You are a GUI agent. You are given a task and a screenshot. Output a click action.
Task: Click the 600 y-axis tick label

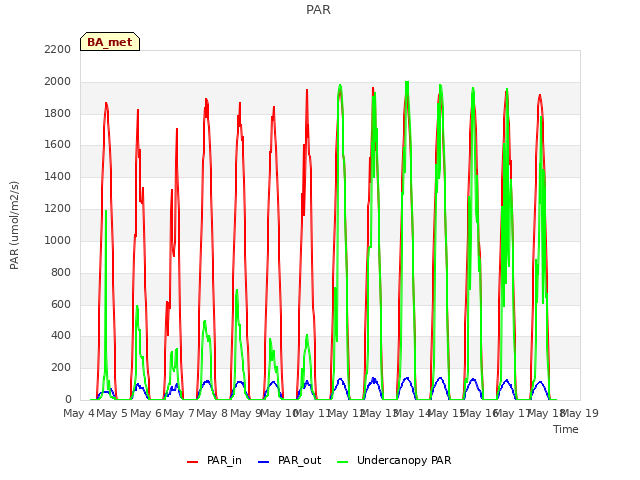(x=61, y=304)
